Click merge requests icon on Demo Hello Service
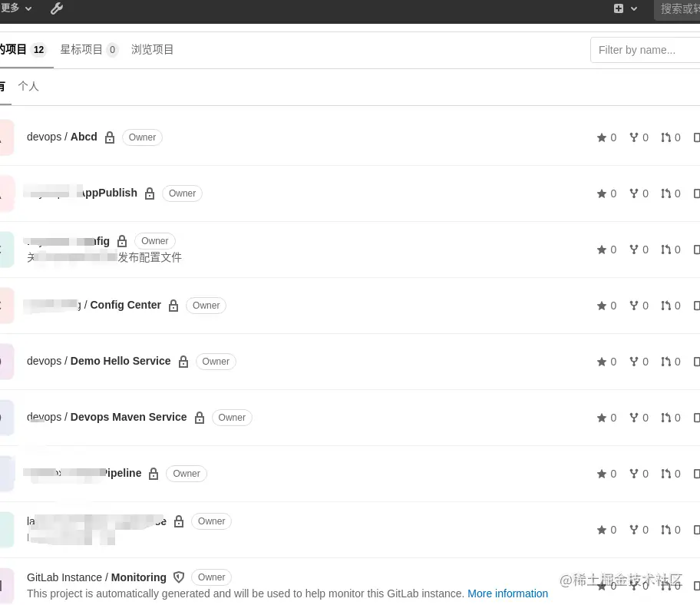 coord(665,362)
